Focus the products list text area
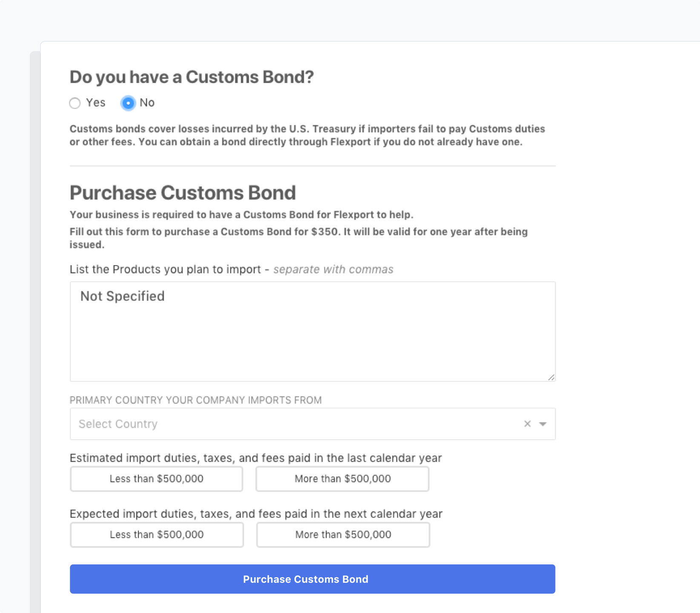Screen dimensions: 700x613 coord(313,331)
